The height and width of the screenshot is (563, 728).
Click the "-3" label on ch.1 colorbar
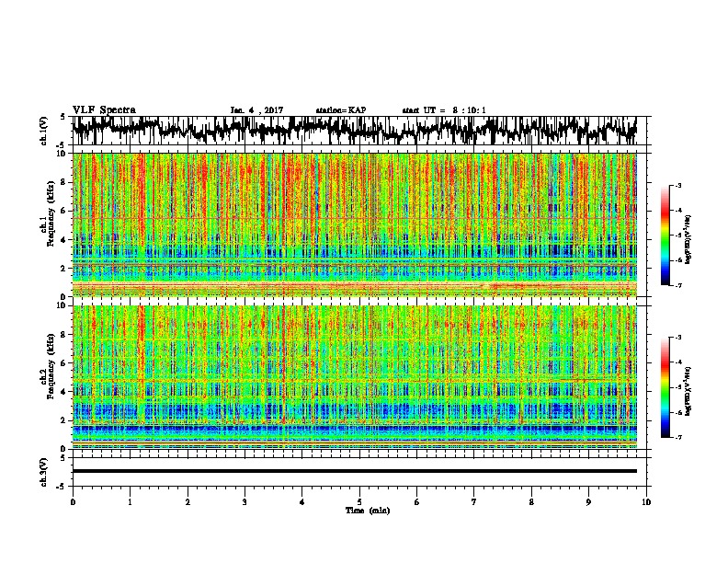(x=677, y=186)
